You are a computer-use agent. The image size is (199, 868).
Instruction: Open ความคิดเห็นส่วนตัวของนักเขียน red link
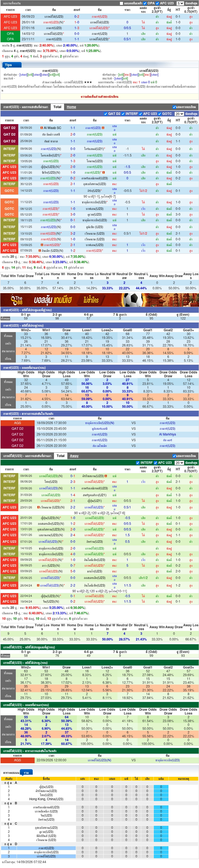pos(99,97)
